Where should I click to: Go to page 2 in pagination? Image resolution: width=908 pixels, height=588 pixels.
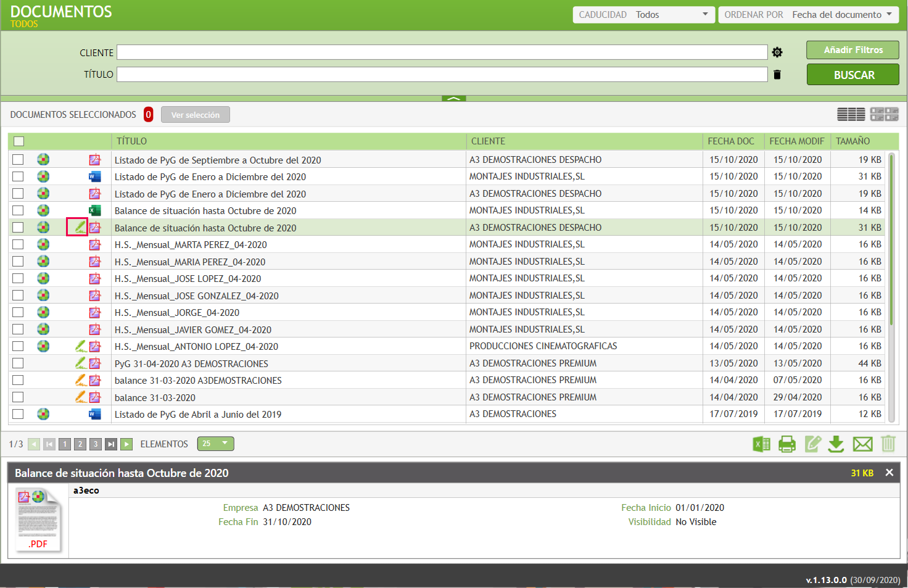pyautogui.click(x=80, y=444)
